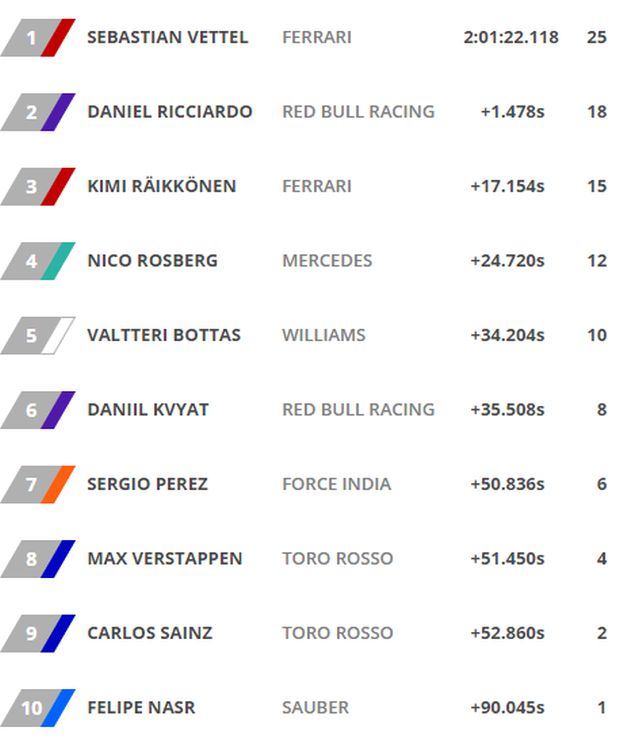This screenshot has width=620, height=739.
Task: Select the Nico Rosberg driver name
Action: tap(152, 261)
